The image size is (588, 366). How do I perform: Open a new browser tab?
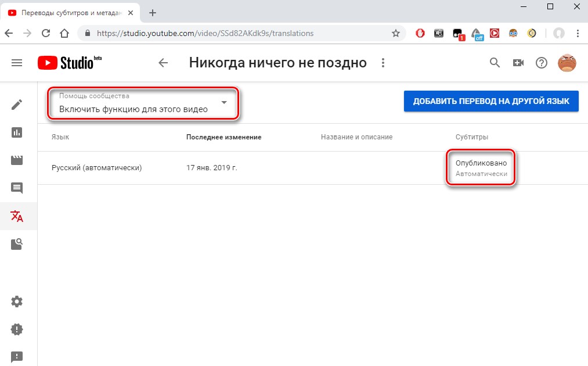(x=153, y=13)
